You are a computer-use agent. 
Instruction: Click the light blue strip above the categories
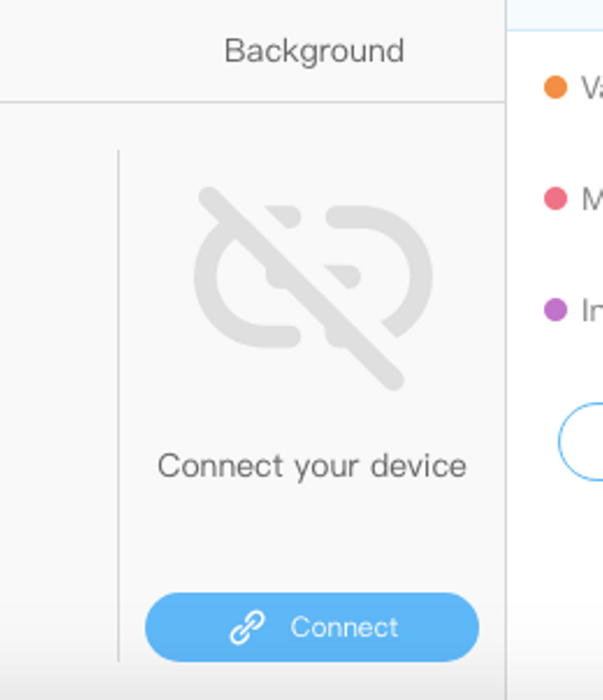coord(555,15)
